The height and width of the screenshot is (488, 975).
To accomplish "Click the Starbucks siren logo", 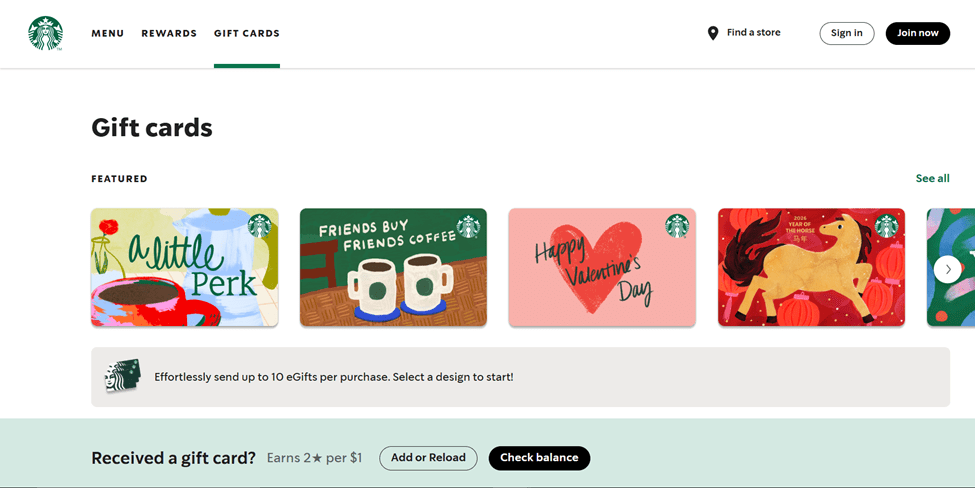I will tap(45, 33).
